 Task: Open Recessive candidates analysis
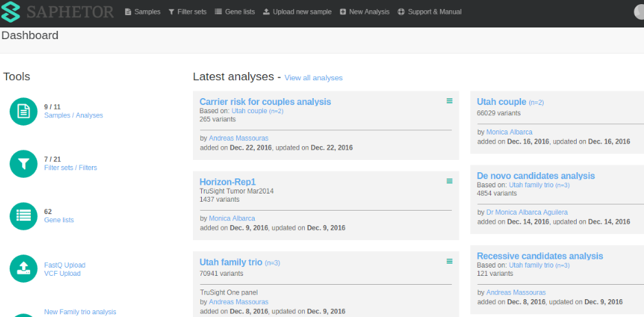(x=540, y=256)
